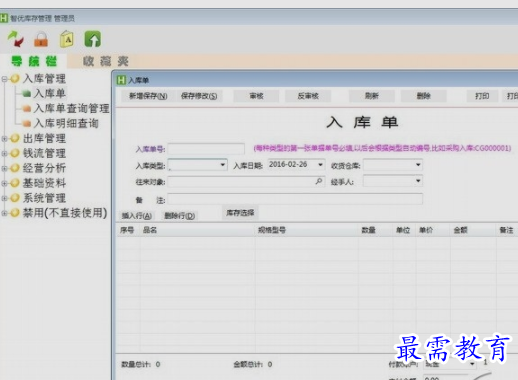Open the 付款账户 dropdown at bottom
This screenshot has width=518, height=380.
point(472,364)
